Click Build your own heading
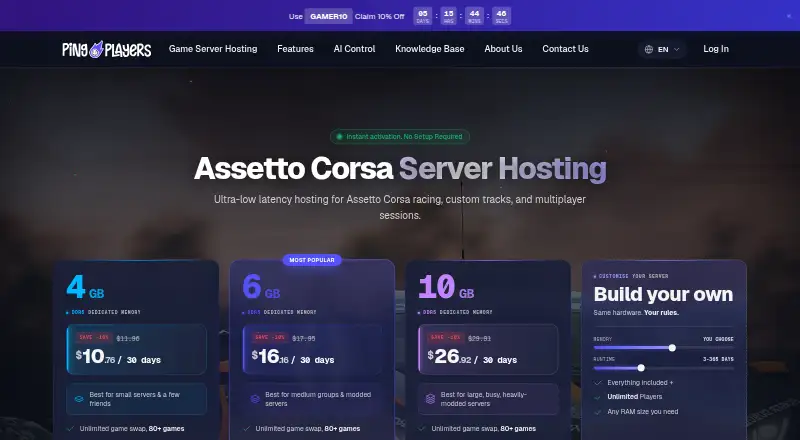Screen dimensions: 800x440 click(663, 295)
